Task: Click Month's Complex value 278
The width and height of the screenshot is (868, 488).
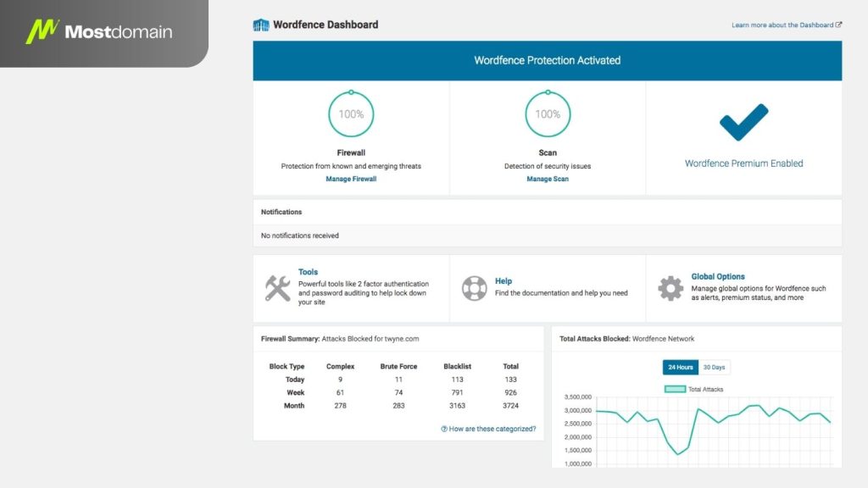Action: (341, 406)
